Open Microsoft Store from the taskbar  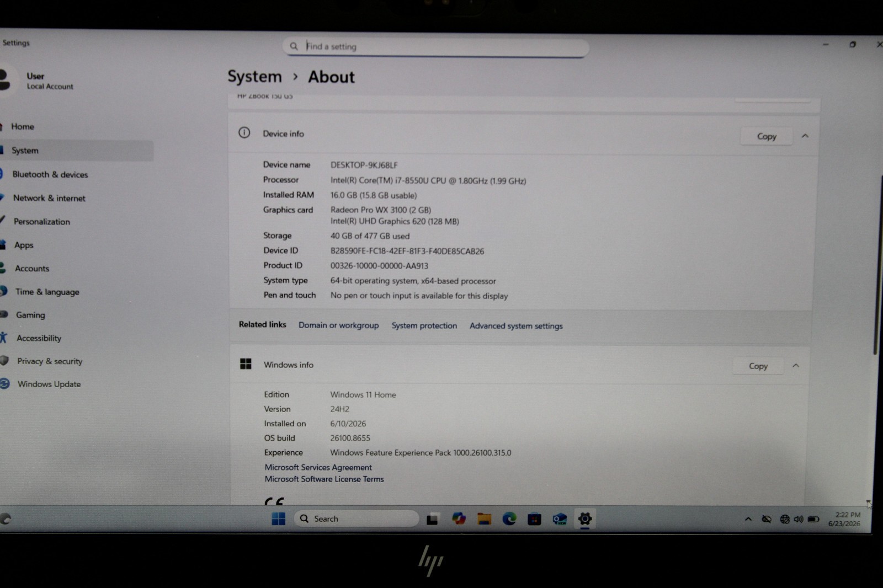[534, 519]
